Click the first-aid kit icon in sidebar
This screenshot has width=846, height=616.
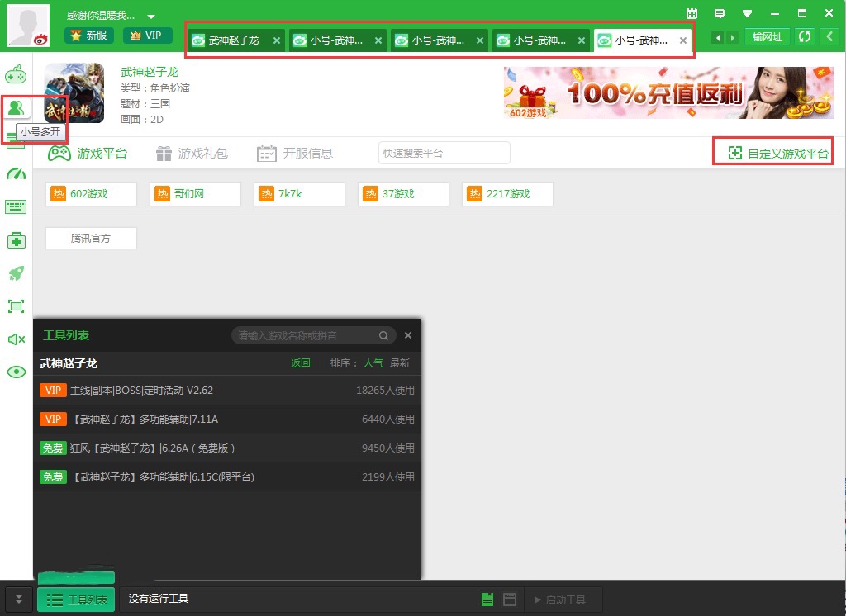(16, 240)
